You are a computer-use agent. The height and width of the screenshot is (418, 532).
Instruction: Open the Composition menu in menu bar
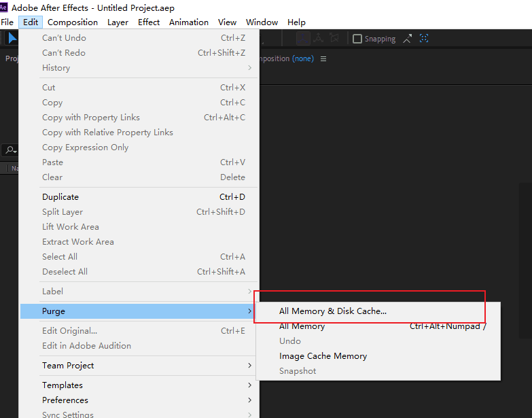(x=73, y=22)
